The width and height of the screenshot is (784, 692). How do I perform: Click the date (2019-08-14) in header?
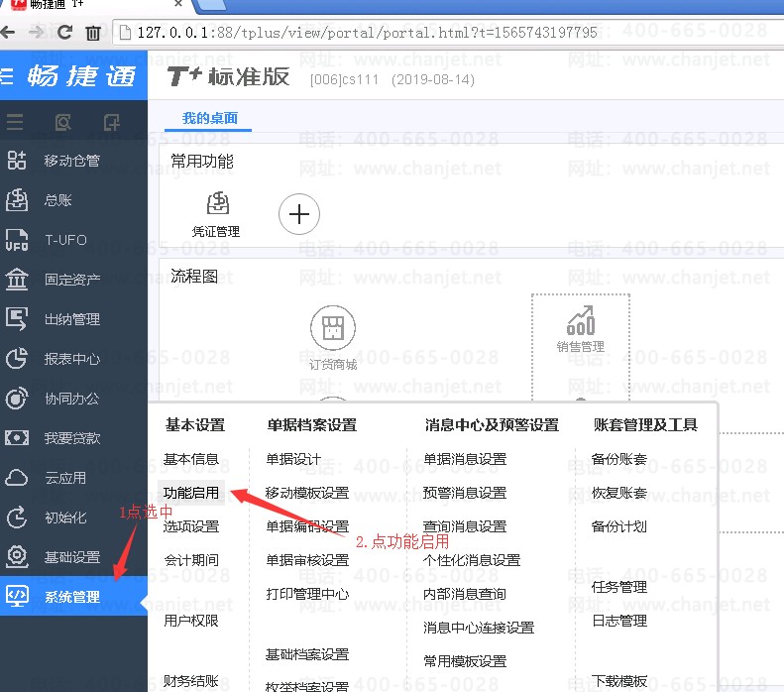pos(432,80)
